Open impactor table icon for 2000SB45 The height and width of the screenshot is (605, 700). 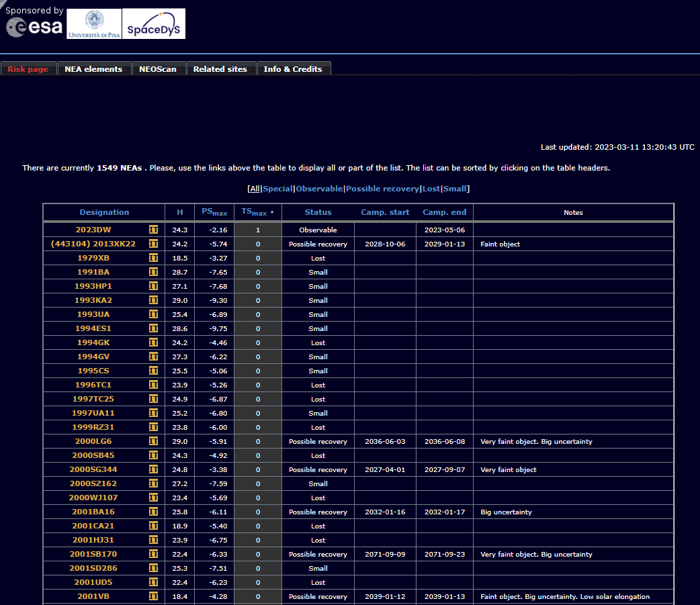(x=154, y=455)
